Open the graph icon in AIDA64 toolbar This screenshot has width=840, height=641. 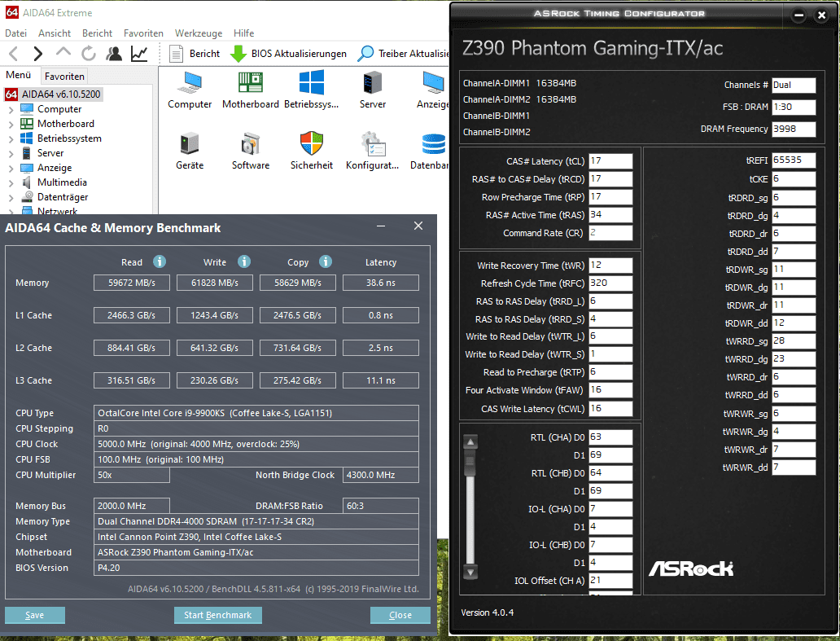tap(139, 54)
